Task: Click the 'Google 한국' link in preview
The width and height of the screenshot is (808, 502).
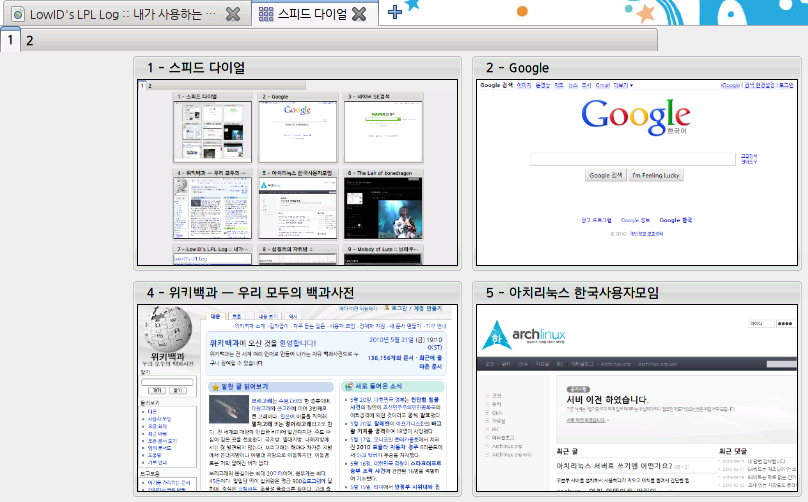Action: [676, 220]
